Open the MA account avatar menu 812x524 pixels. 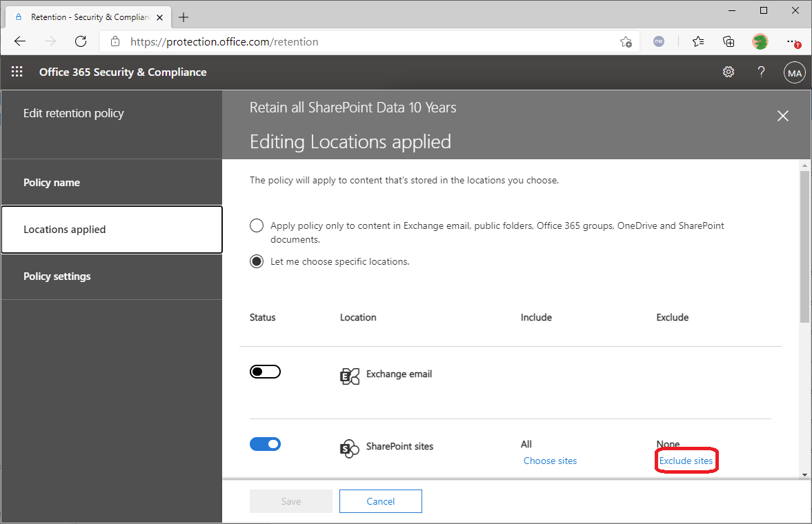[x=794, y=73]
